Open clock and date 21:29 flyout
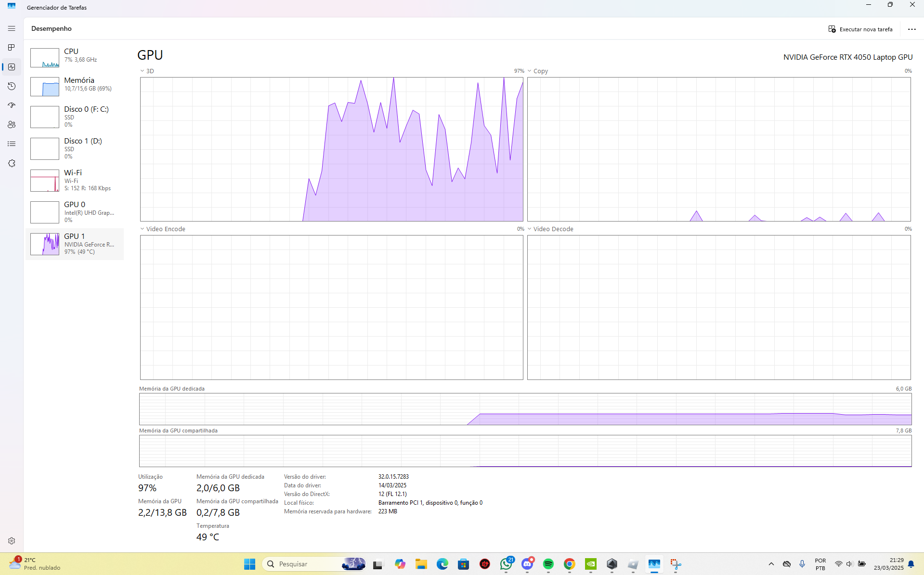The height and width of the screenshot is (575, 924). (x=889, y=564)
